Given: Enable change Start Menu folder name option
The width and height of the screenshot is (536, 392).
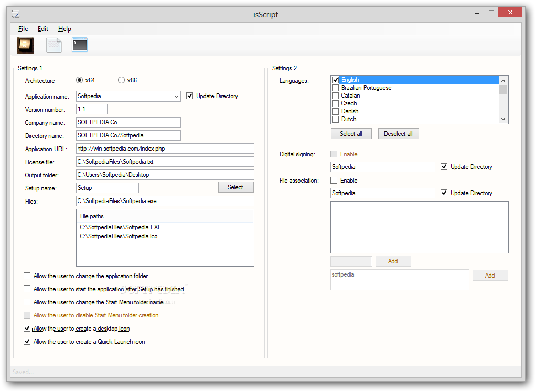Looking at the screenshot, I should pyautogui.click(x=27, y=302).
